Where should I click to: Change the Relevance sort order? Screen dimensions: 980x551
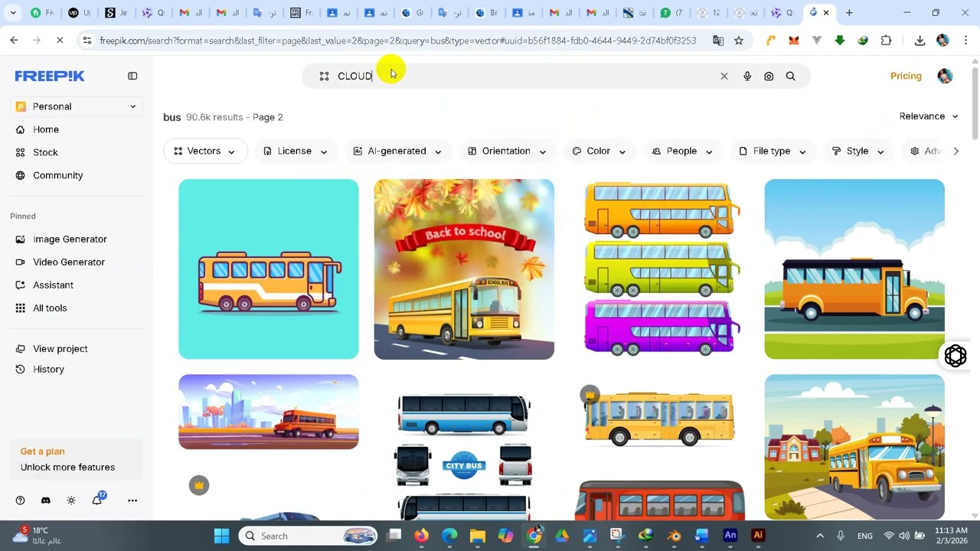(929, 116)
